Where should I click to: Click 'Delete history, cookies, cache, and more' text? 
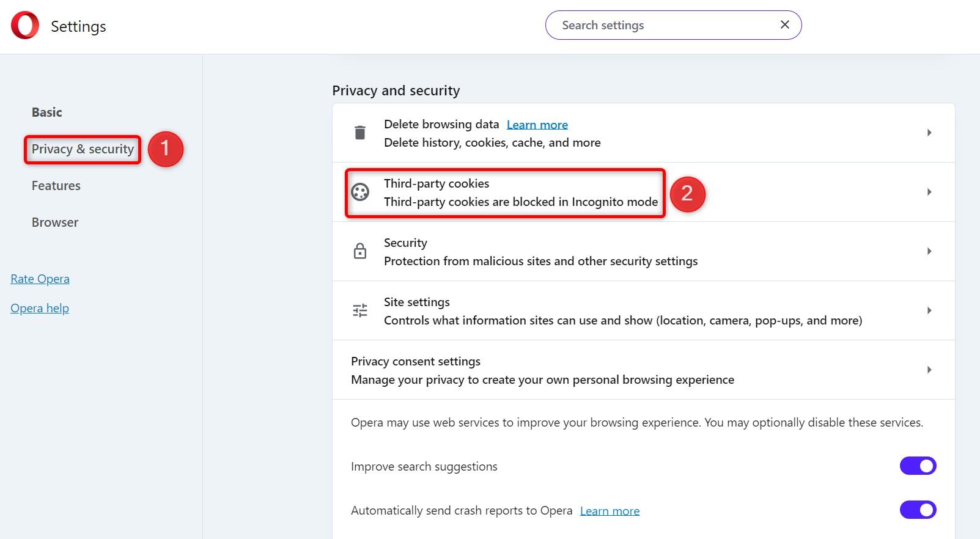point(492,142)
